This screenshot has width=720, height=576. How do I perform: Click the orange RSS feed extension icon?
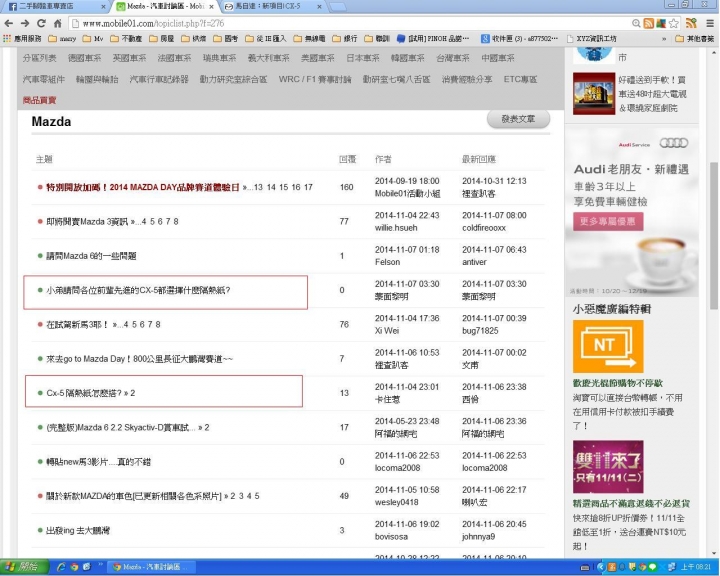648,23
